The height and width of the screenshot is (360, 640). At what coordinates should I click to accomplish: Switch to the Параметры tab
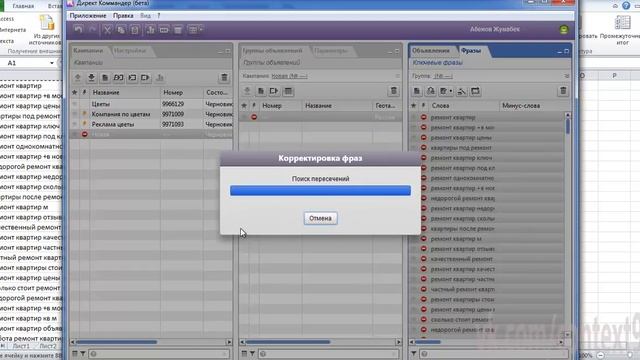click(x=331, y=51)
